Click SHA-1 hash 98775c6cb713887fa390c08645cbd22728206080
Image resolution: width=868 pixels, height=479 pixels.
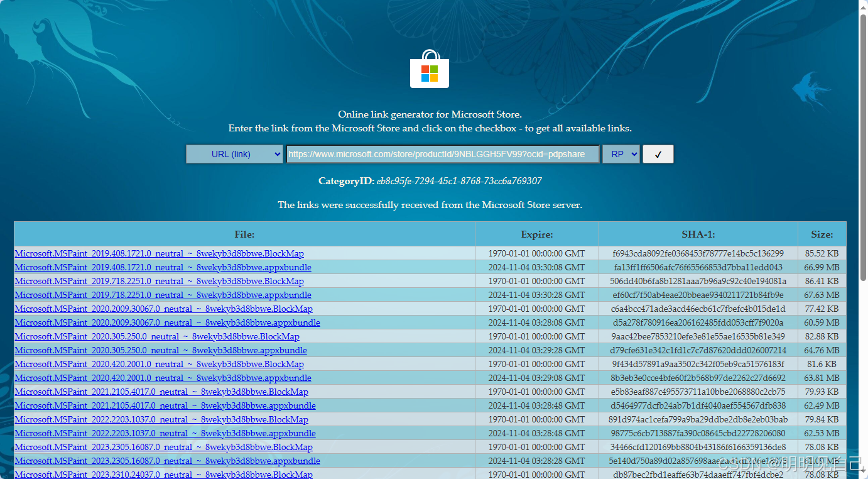pyautogui.click(x=698, y=433)
